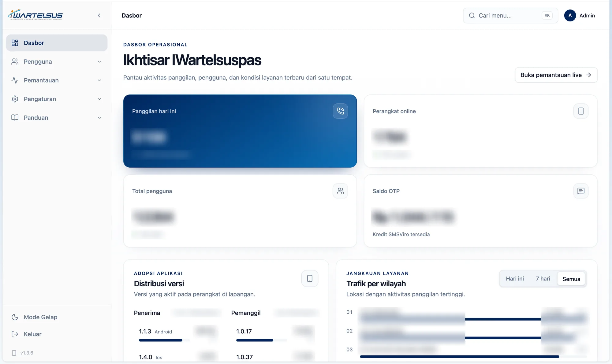The height and width of the screenshot is (364, 612).
Task: Expand the Panduan menu chevron
Action: coord(99,117)
